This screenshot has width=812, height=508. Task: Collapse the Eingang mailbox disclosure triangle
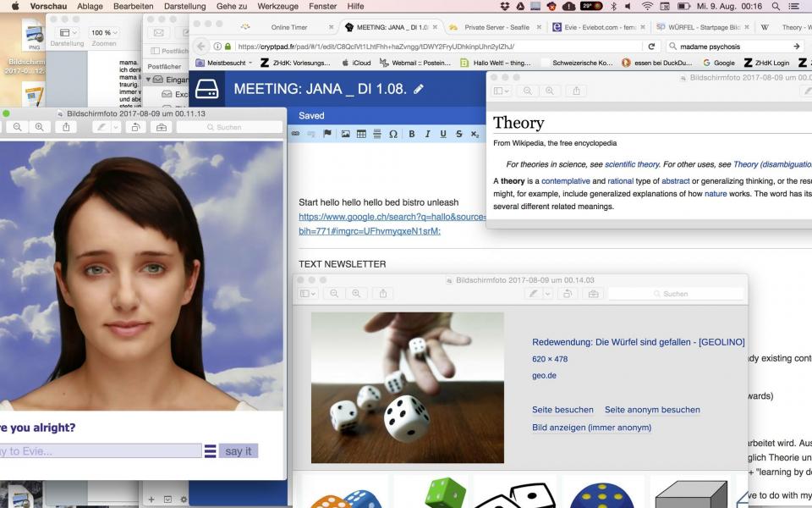(148, 80)
